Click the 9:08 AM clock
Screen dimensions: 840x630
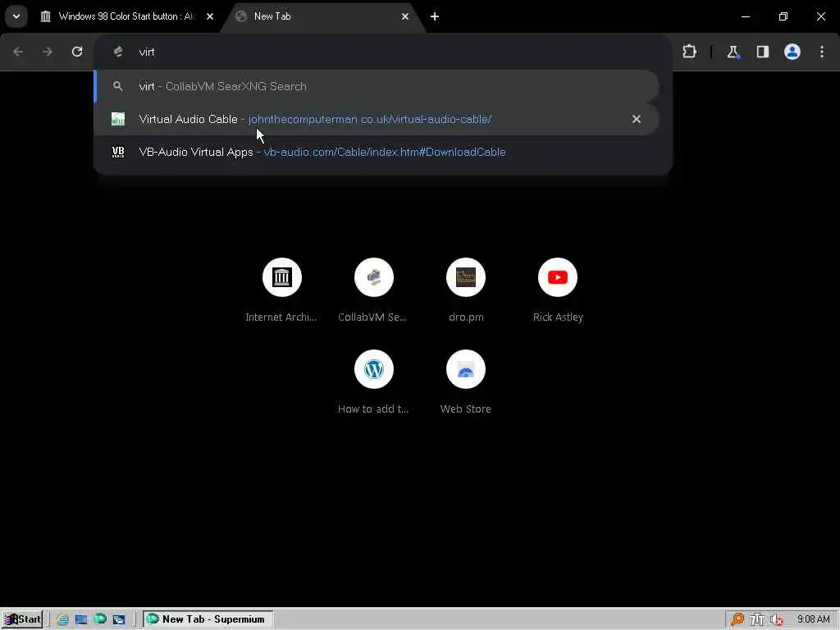click(x=813, y=619)
